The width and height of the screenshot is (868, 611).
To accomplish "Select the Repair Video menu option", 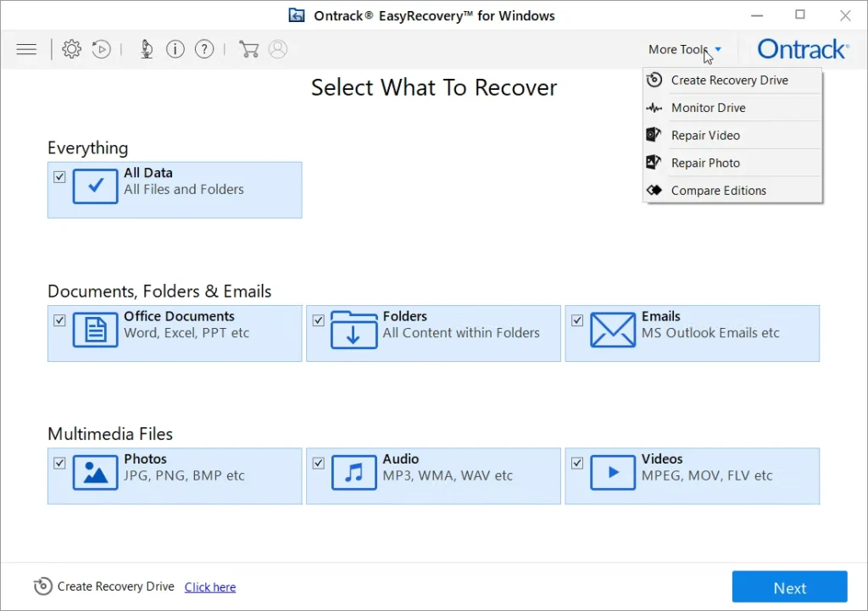I will pyautogui.click(x=705, y=136).
